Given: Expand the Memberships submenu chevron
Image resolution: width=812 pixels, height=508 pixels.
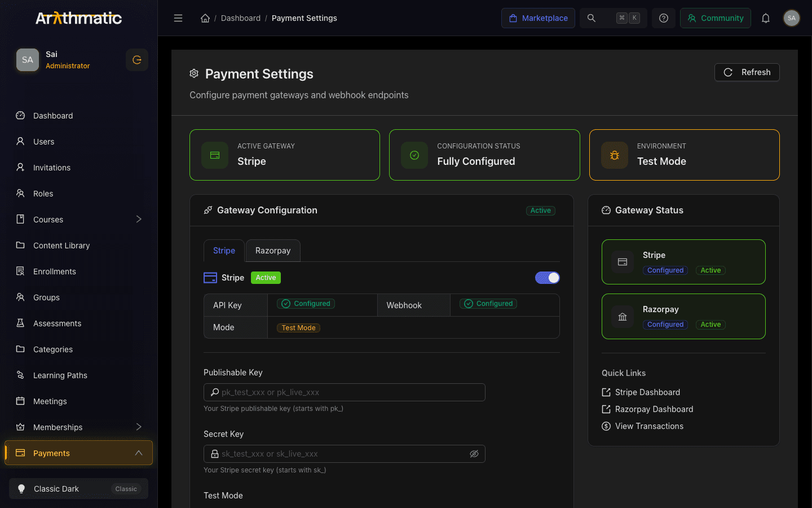Looking at the screenshot, I should 139,427.
